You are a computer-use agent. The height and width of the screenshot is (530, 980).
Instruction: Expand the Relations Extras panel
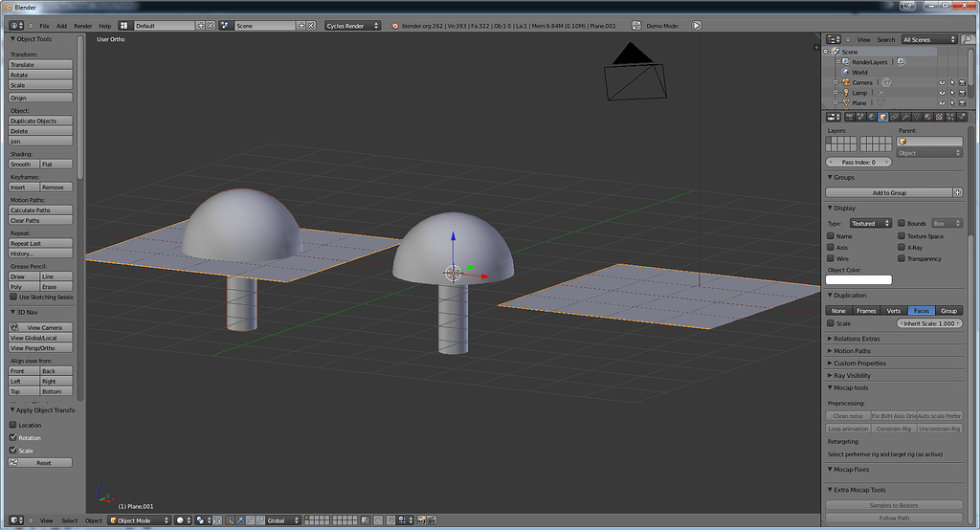(x=857, y=339)
